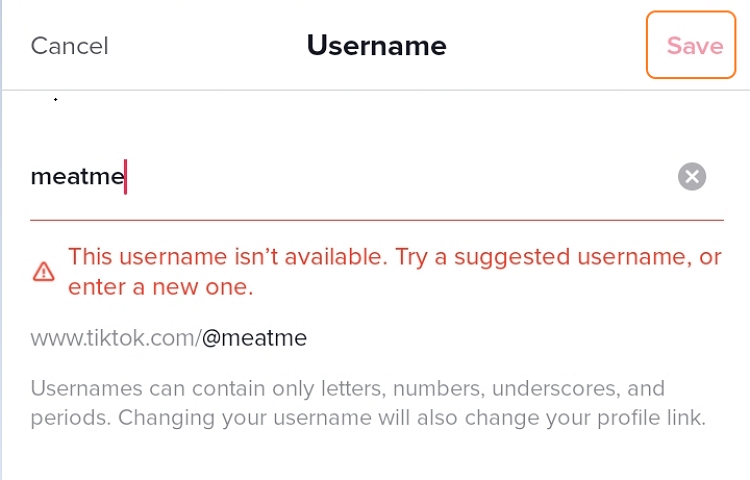The height and width of the screenshot is (480, 750).
Task: Open the www.tiktok.com/ profile link prefix
Action: (116, 338)
